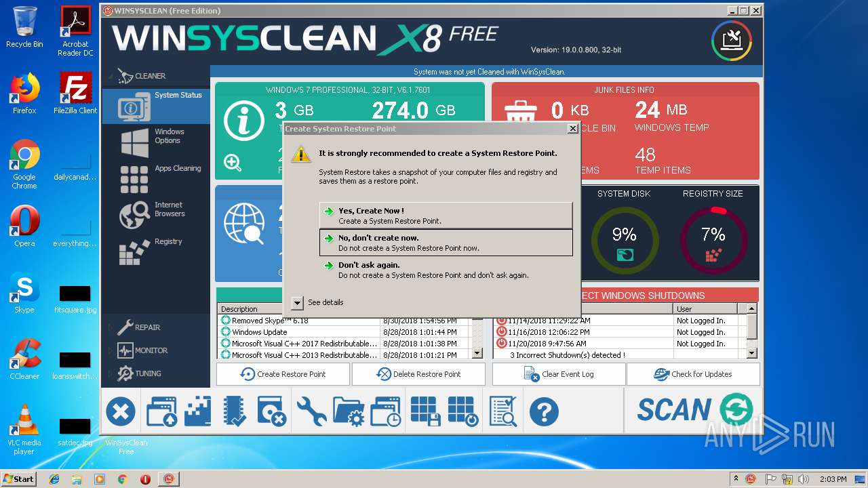868x488 pixels.
Task: Open Apps Cleaning in sidebar
Action: click(156, 178)
